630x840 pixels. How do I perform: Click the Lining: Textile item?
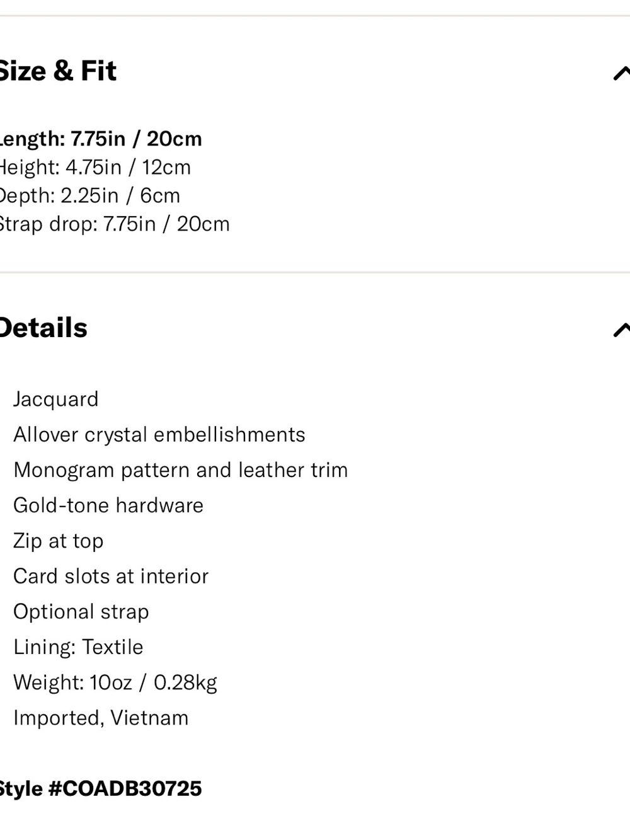click(78, 647)
